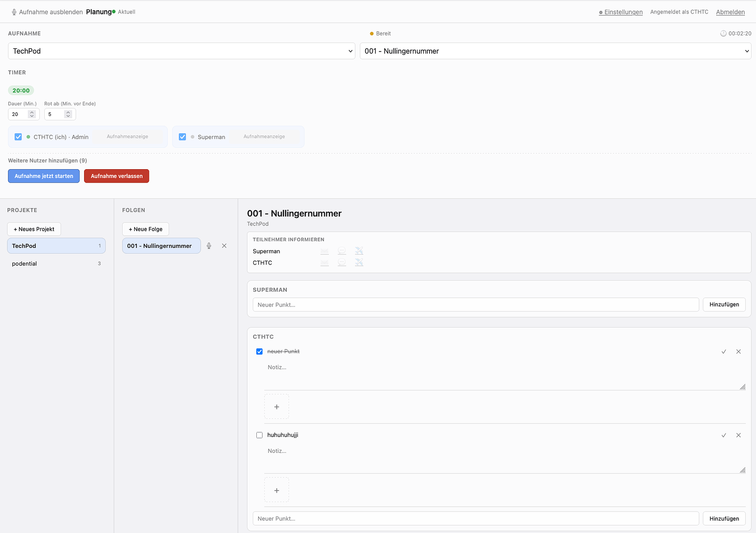Image resolution: width=756 pixels, height=533 pixels.
Task: Click 'Aufnahme verlassen' red button
Action: click(x=117, y=176)
